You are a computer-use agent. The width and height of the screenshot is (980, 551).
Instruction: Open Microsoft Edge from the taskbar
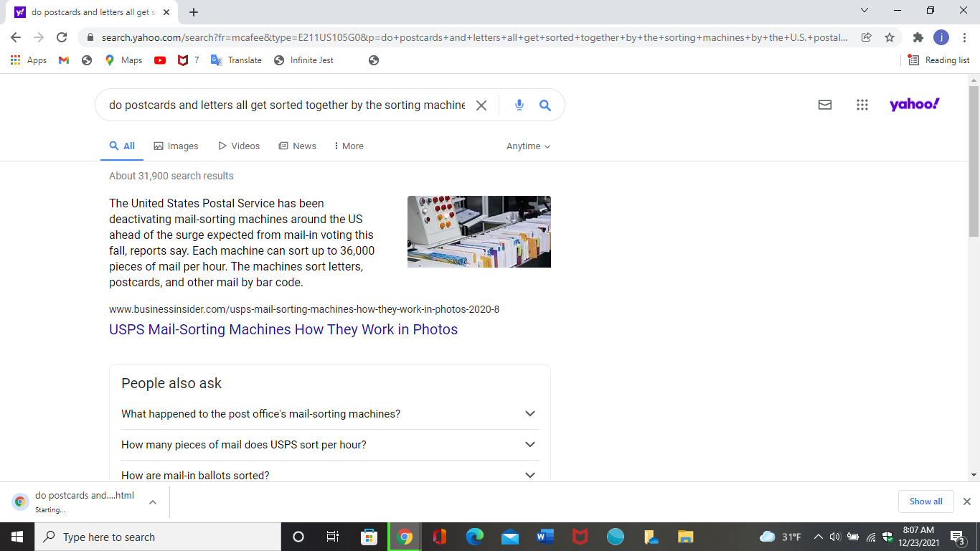click(x=475, y=537)
